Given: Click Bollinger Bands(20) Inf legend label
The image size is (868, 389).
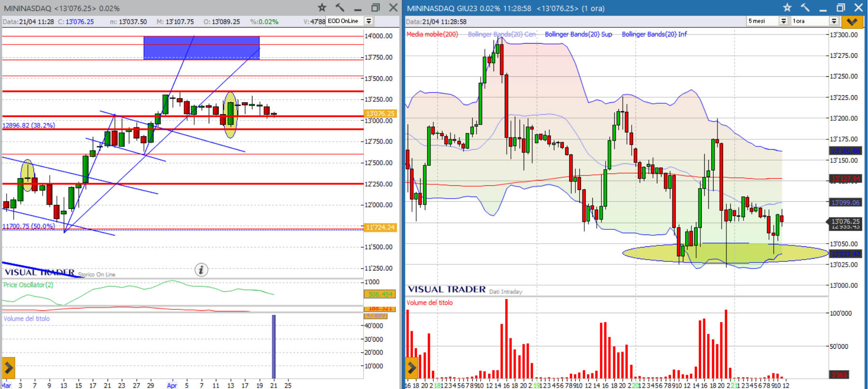Looking at the screenshot, I should [654, 34].
